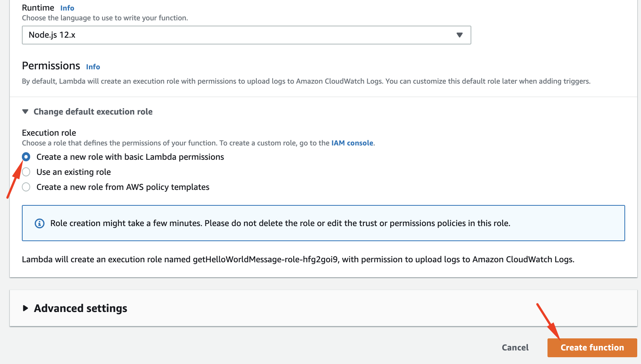The height and width of the screenshot is (364, 641).
Task: Click the Info link next to Runtime
Action: pos(67,8)
